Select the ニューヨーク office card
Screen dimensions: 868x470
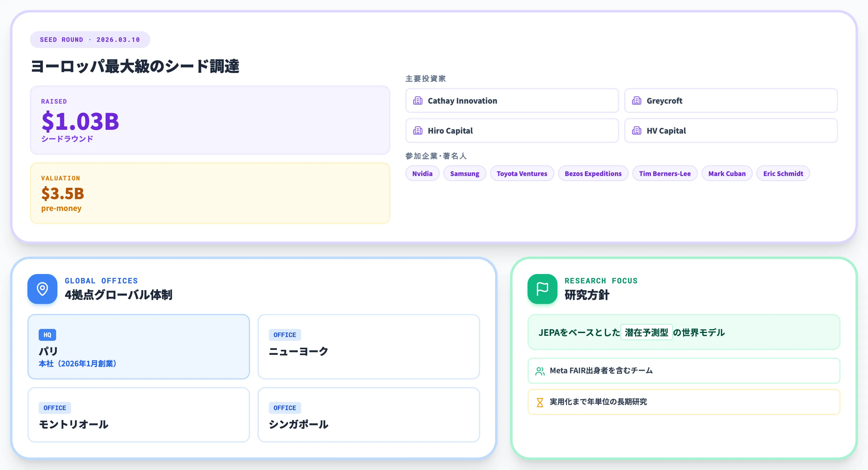369,346
